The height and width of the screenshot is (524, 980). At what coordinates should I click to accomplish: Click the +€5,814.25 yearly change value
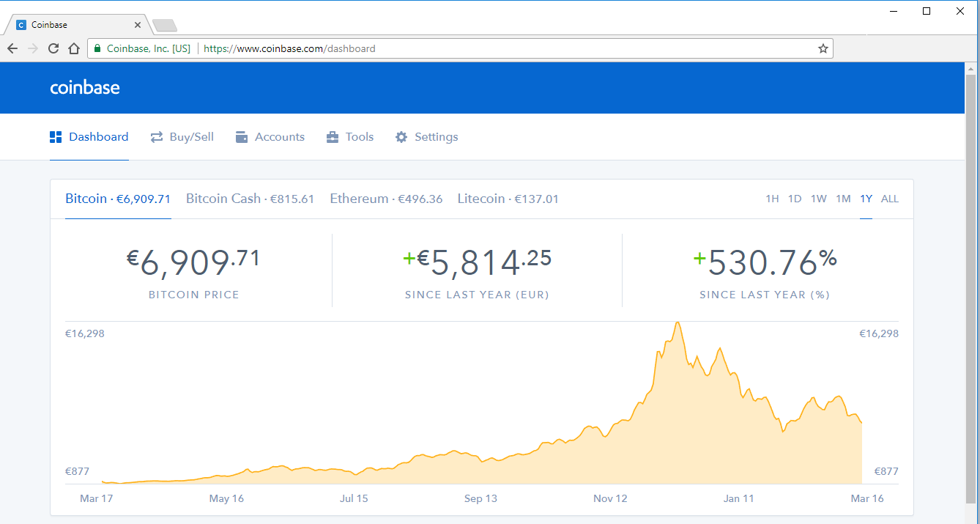(x=477, y=263)
